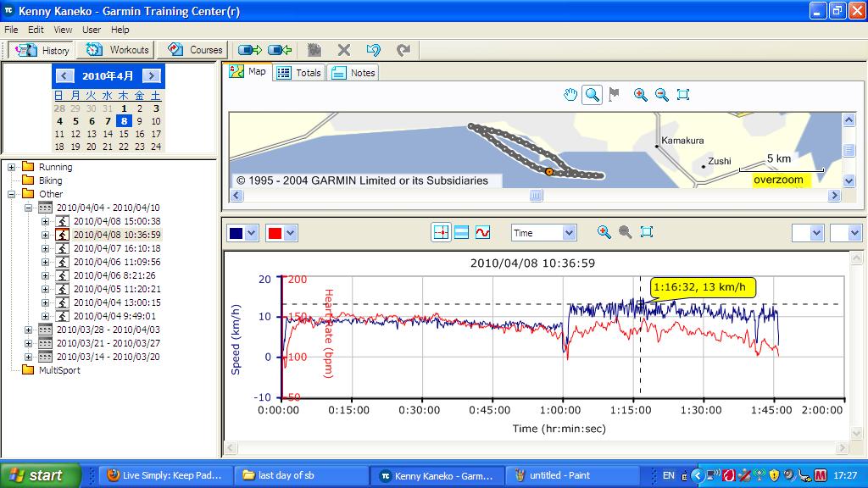
Task: Click the Windows start button
Action: click(40, 475)
